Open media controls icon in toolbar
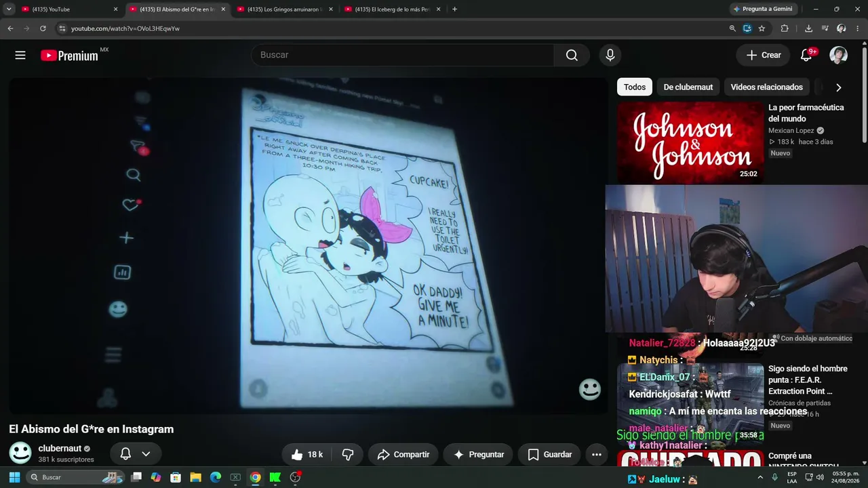 coord(825,28)
